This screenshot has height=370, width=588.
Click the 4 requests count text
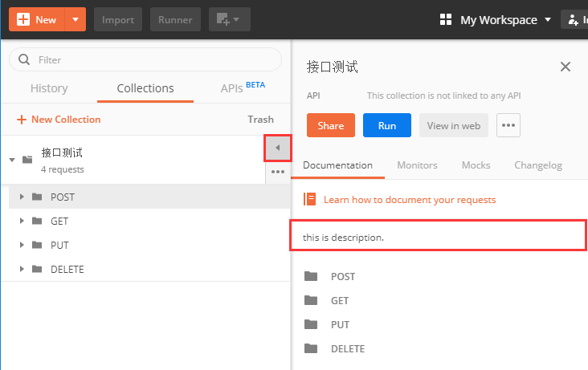coord(62,169)
